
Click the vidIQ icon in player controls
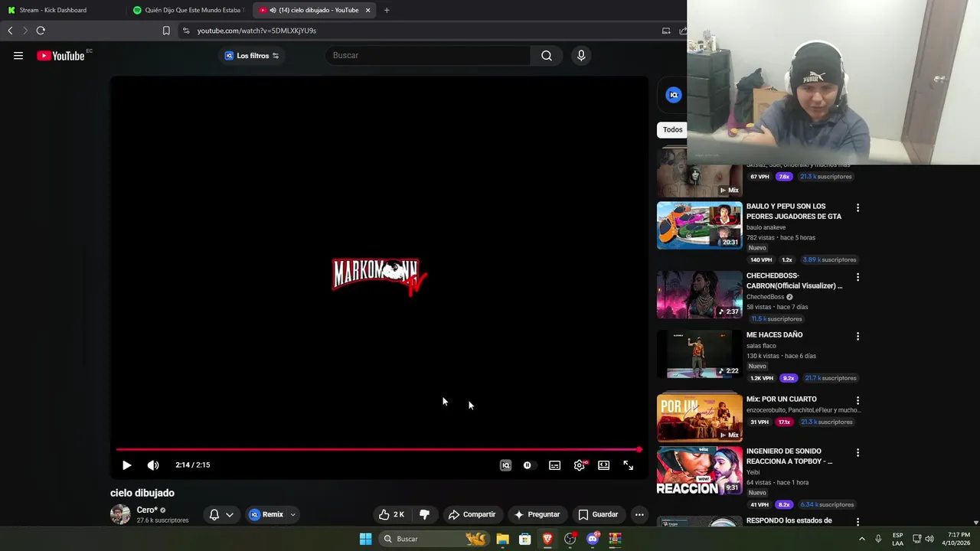click(505, 465)
